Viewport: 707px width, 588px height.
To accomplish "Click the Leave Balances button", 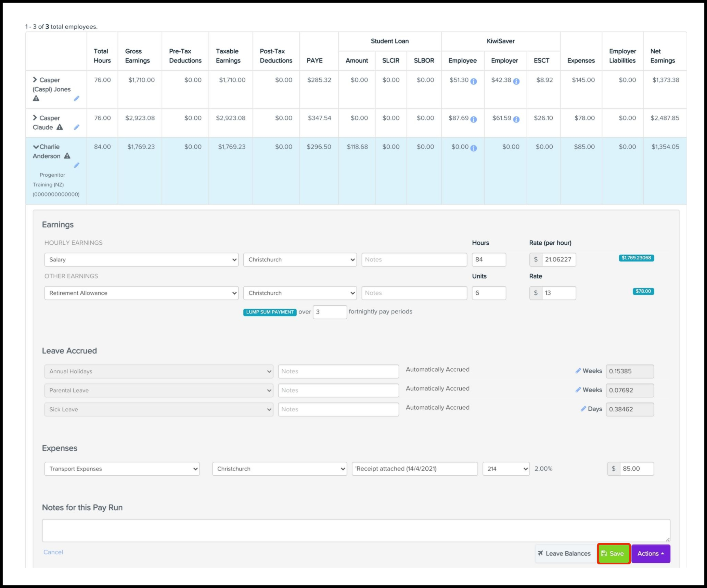I will pyautogui.click(x=564, y=553).
